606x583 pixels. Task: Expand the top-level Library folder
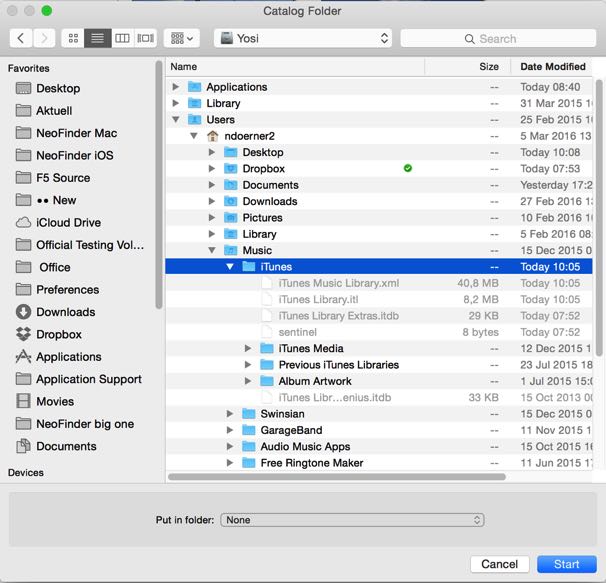click(x=175, y=103)
